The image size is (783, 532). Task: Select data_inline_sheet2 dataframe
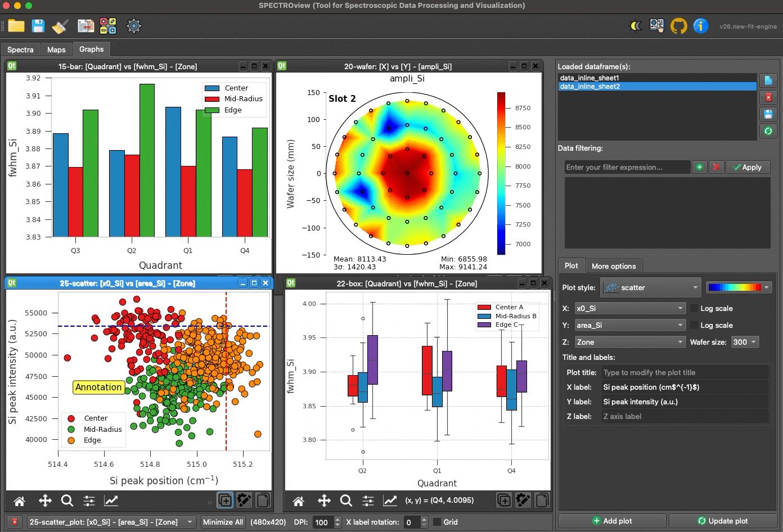(x=657, y=87)
